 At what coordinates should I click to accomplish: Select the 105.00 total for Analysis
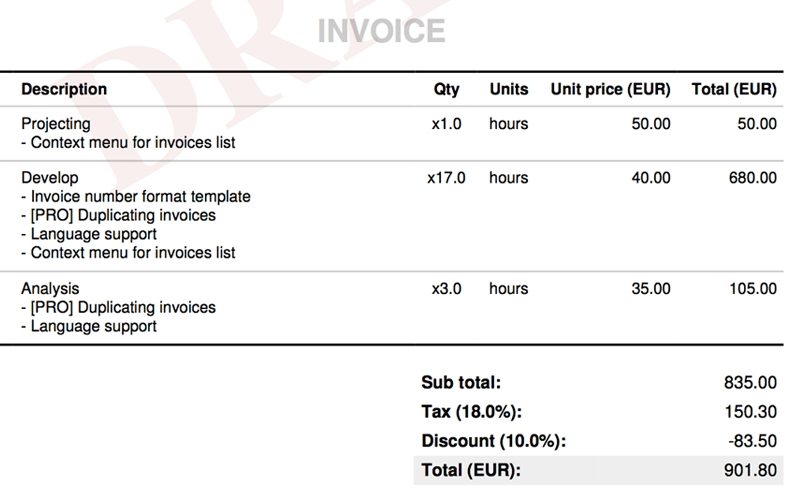point(752,289)
